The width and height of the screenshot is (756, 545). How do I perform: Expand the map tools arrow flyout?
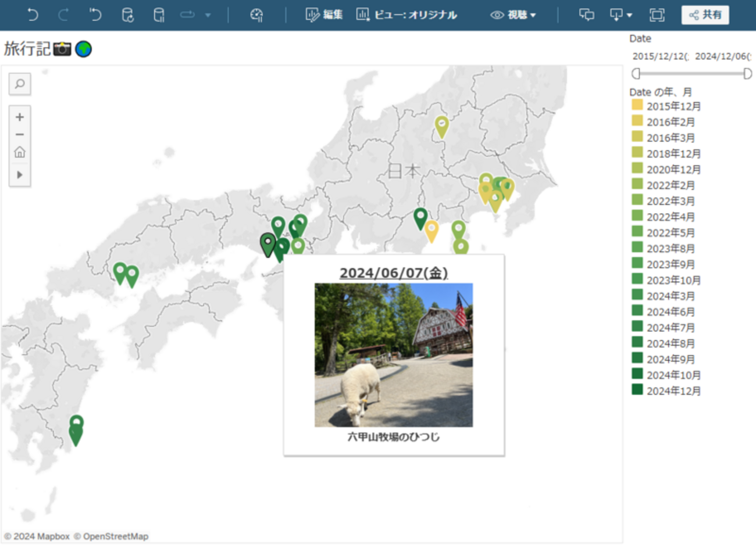pos(20,174)
